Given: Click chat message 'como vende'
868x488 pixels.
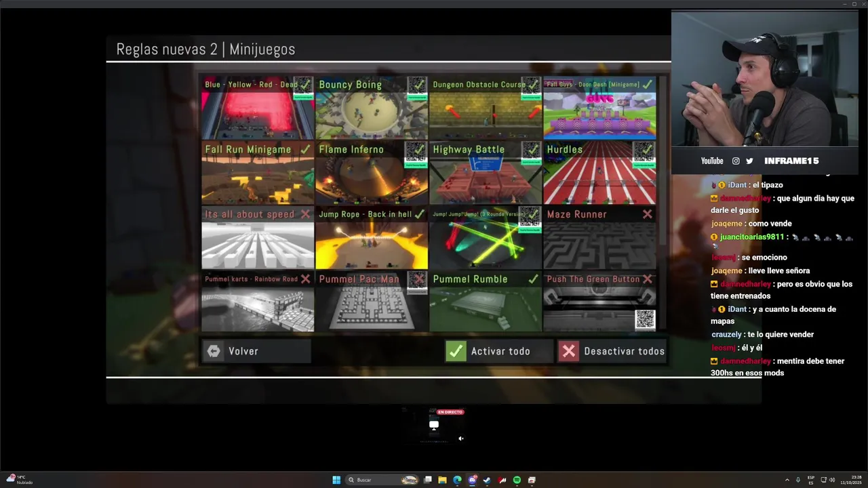Looking at the screenshot, I should 772,224.
